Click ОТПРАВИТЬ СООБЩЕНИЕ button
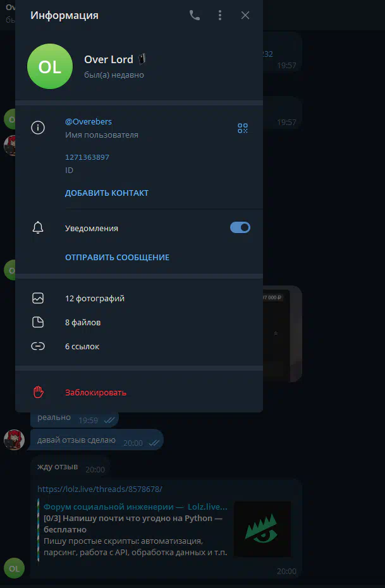 [117, 258]
